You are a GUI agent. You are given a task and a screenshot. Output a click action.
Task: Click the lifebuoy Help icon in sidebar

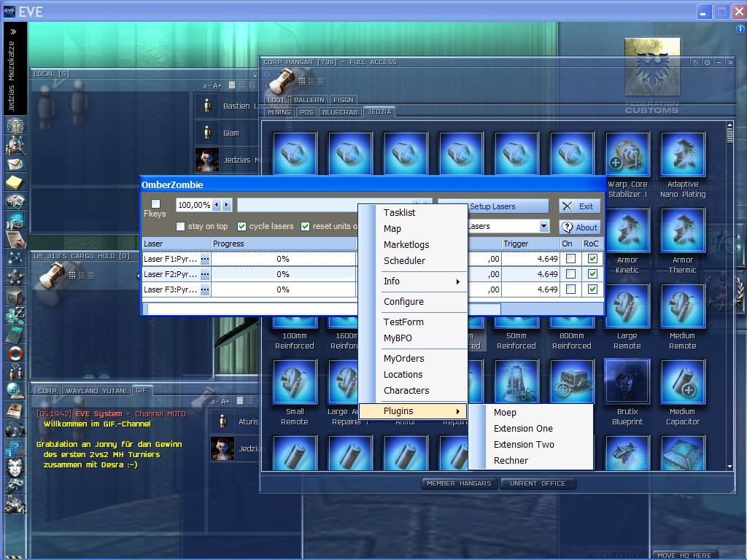click(x=15, y=354)
